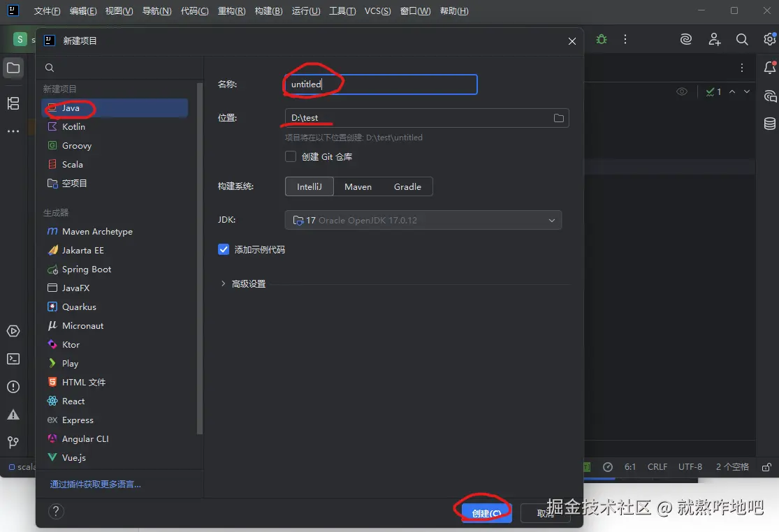Switch build system to Gradle
This screenshot has width=779, height=532.
(407, 186)
